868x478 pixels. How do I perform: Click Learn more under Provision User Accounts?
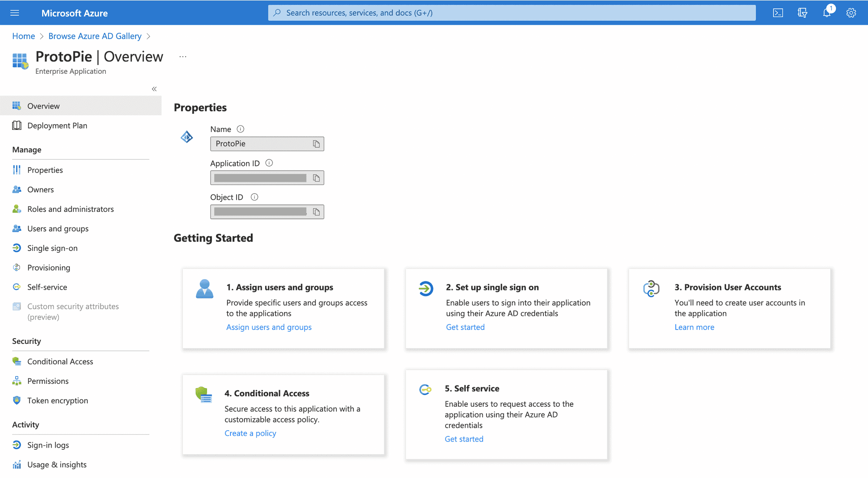(x=694, y=327)
